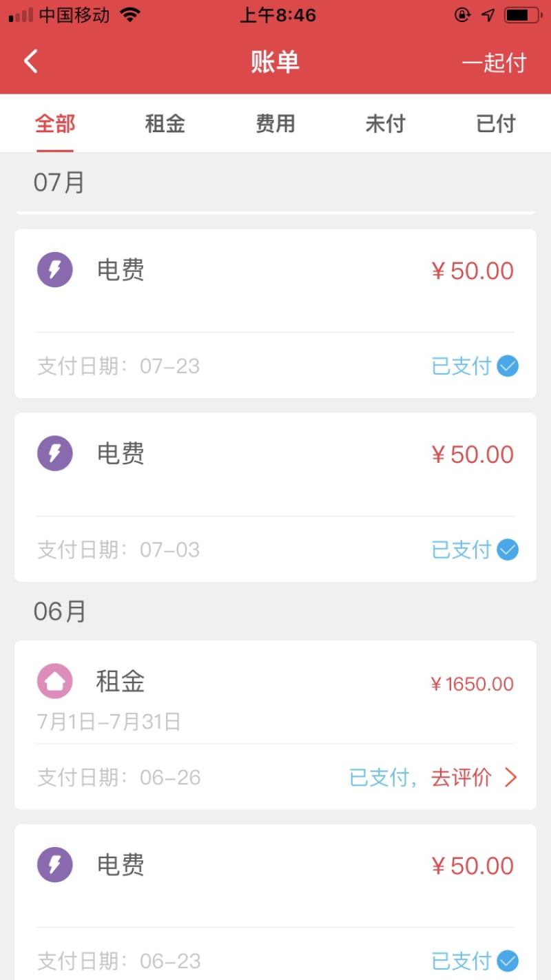Viewport: 551px width, 980px height.
Task: Tap the 去评价 link on rent bill
Action: 461,778
